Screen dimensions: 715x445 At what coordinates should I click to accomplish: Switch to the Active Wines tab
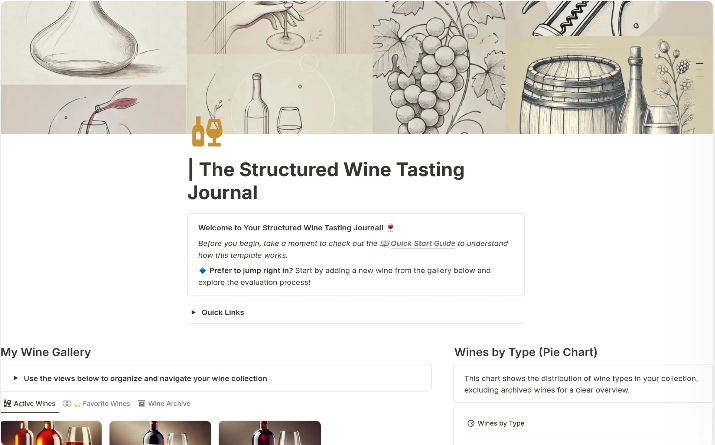30,404
